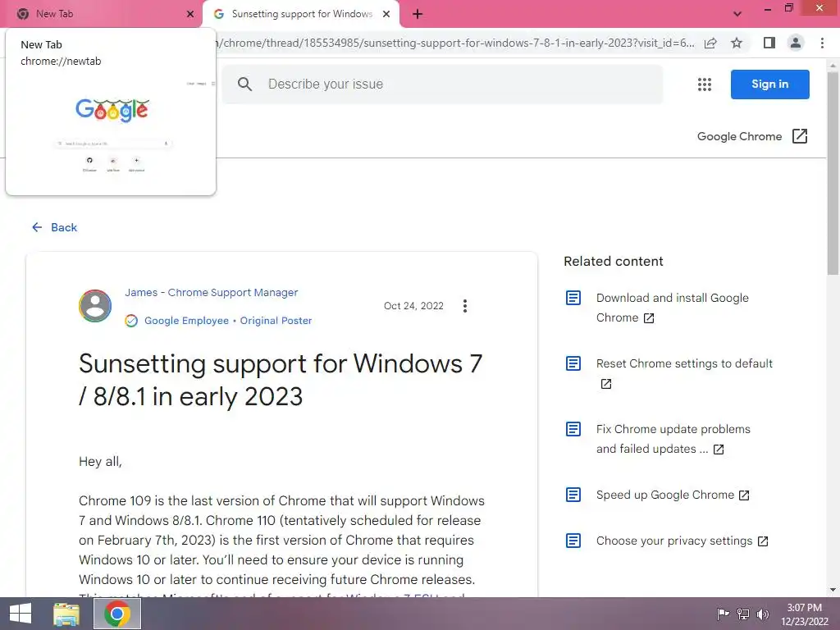The height and width of the screenshot is (630, 840).
Task: Click the network tray icon
Action: (x=742, y=614)
